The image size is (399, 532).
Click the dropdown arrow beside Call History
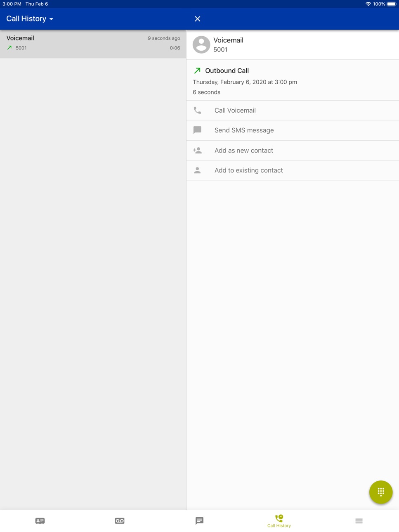coord(51,19)
